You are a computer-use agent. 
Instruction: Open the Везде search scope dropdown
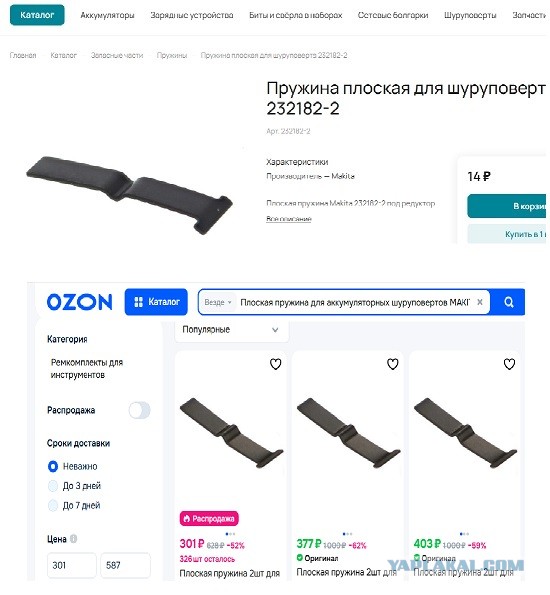click(218, 302)
